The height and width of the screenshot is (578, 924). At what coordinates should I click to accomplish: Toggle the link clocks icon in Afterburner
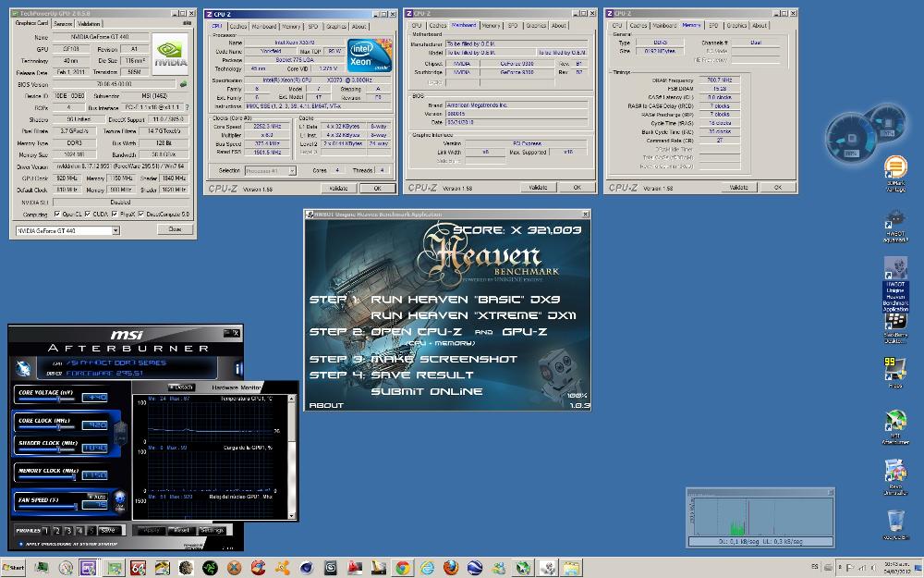121,433
